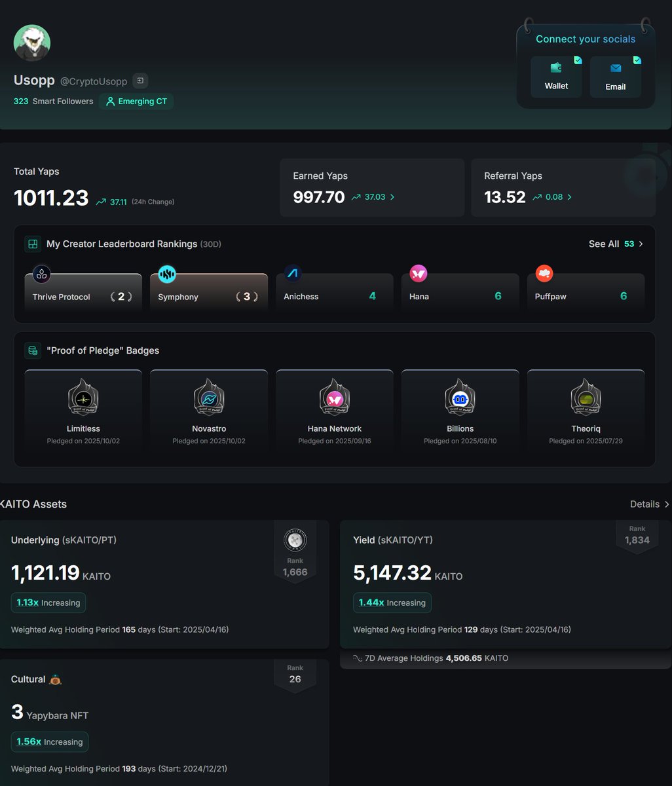
Task: Open the Symphony ranking card
Action: point(209,292)
